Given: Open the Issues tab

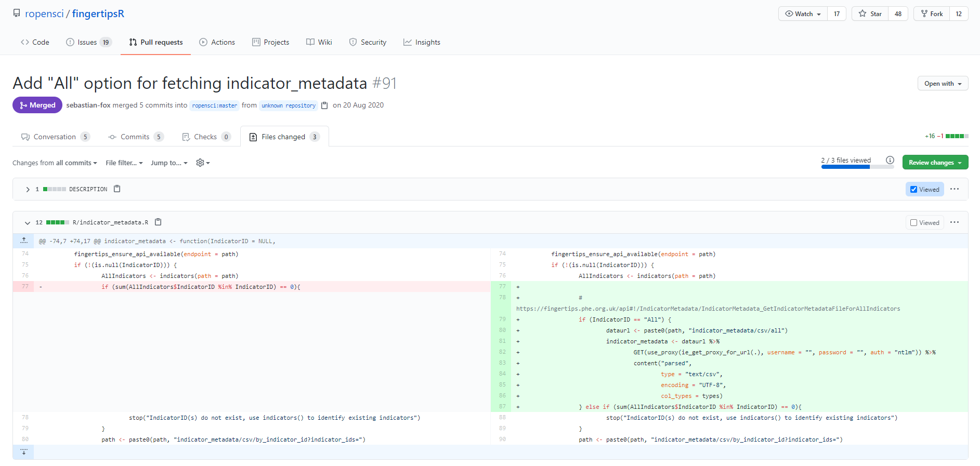Looking at the screenshot, I should 89,42.
